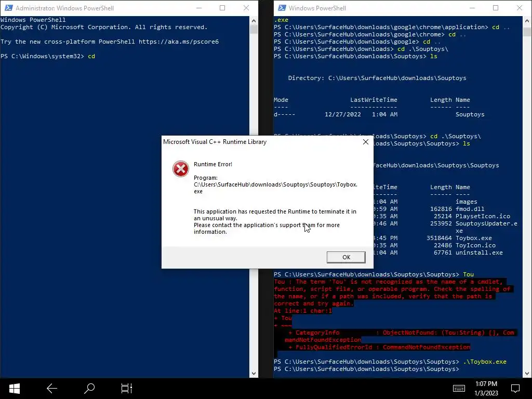This screenshot has width=532, height=399.
Task: Close the Administrator PowerShell window
Action: 246,8
